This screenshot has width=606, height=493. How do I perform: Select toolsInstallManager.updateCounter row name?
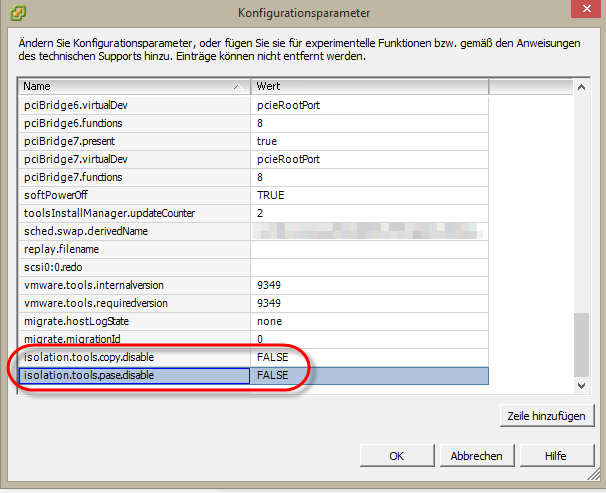coord(134,213)
